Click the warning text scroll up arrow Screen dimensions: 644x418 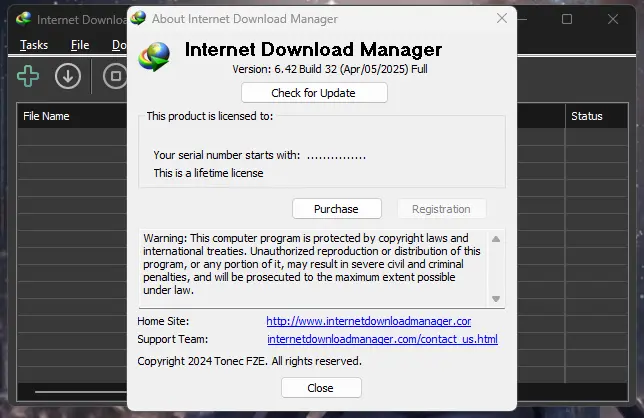point(496,239)
